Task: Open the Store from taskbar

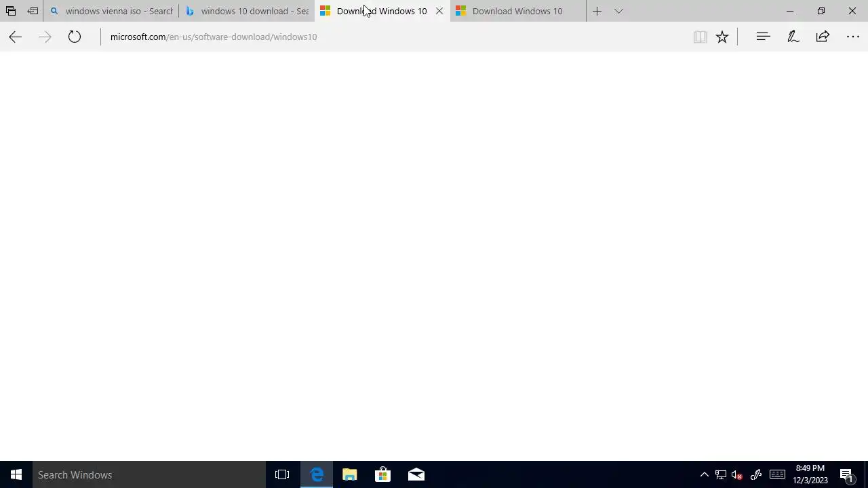Action: 383,474
